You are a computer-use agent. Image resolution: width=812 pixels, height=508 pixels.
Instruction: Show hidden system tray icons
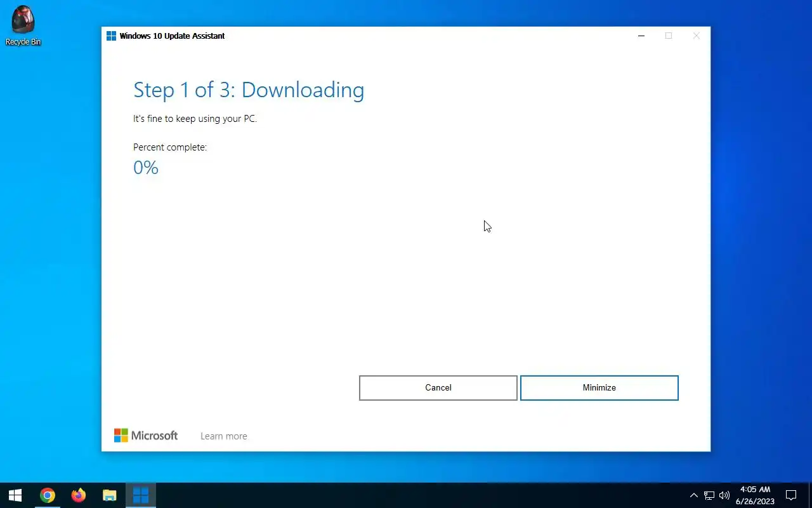(693, 495)
